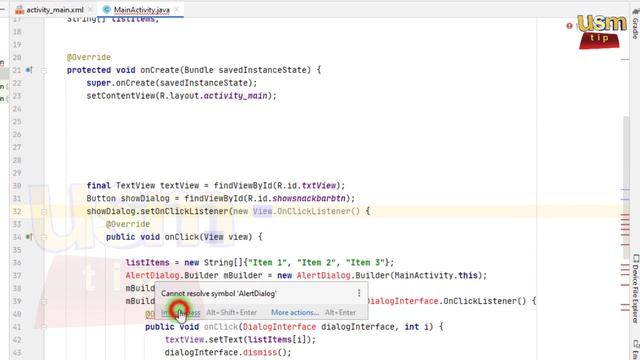Click the @Override annotation on line 20
The height and width of the screenshot is (360, 640).
tap(89, 57)
